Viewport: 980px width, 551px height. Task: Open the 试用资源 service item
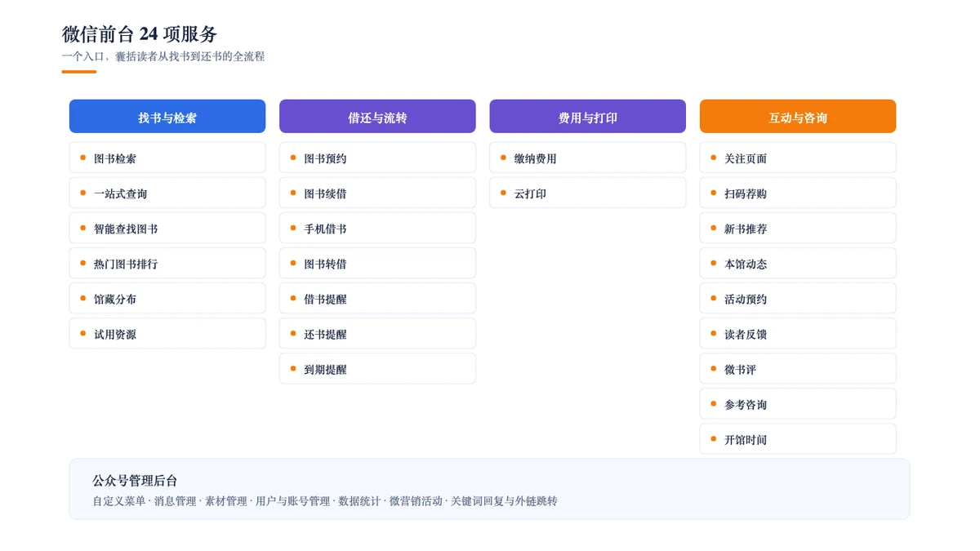pyautogui.click(x=167, y=334)
